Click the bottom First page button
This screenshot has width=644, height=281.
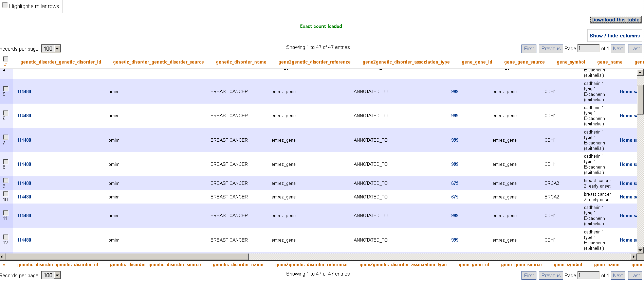pyautogui.click(x=529, y=276)
